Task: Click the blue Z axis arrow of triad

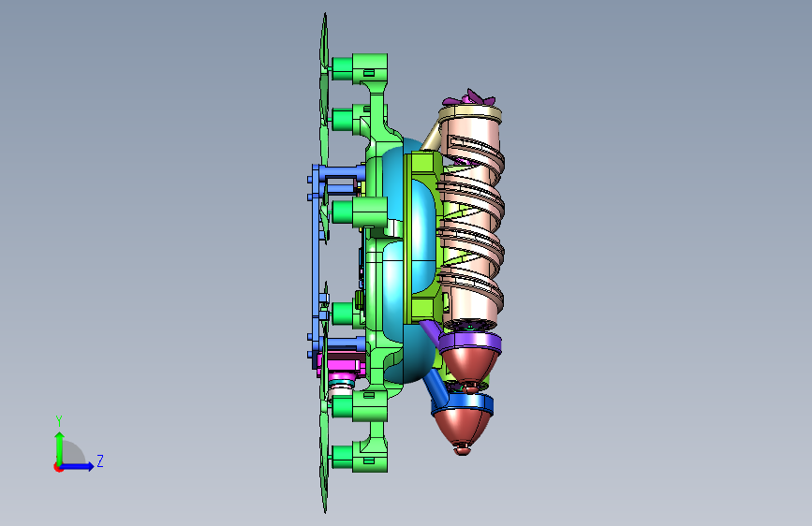Action: pos(78,466)
